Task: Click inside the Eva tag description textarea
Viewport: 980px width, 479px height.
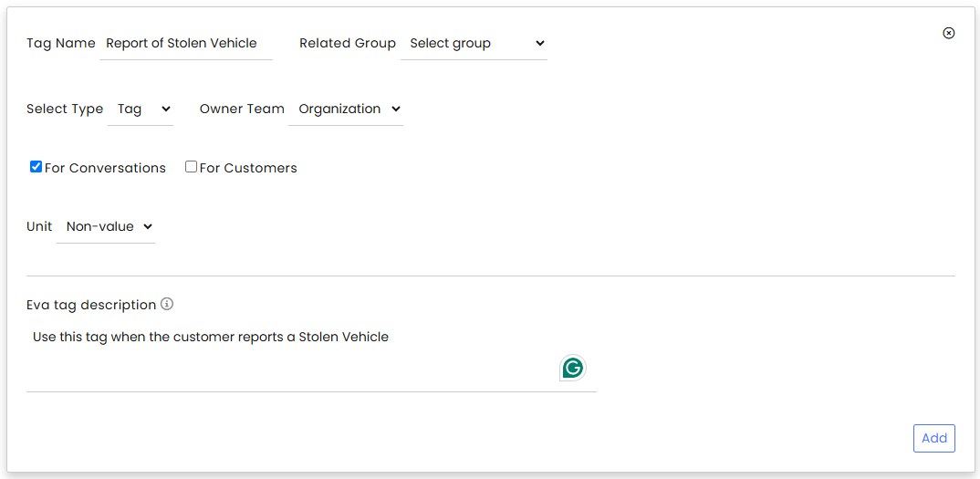Action: pyautogui.click(x=311, y=357)
